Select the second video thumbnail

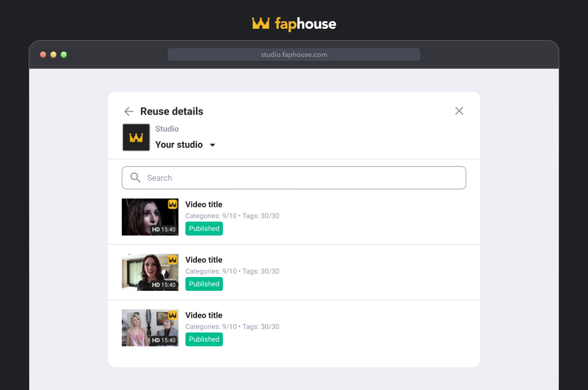pos(150,272)
